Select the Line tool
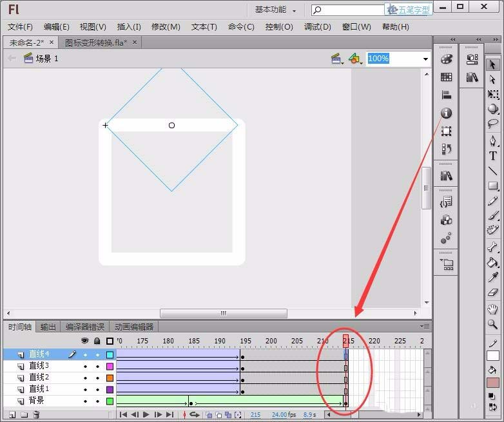Image resolution: width=504 pixels, height=422 pixels. coord(492,171)
